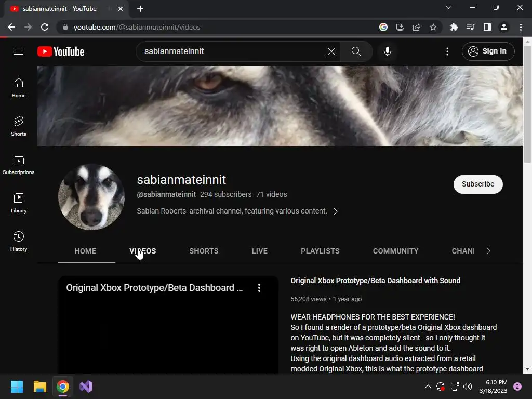Click the "71 videos" text

pyautogui.click(x=271, y=194)
